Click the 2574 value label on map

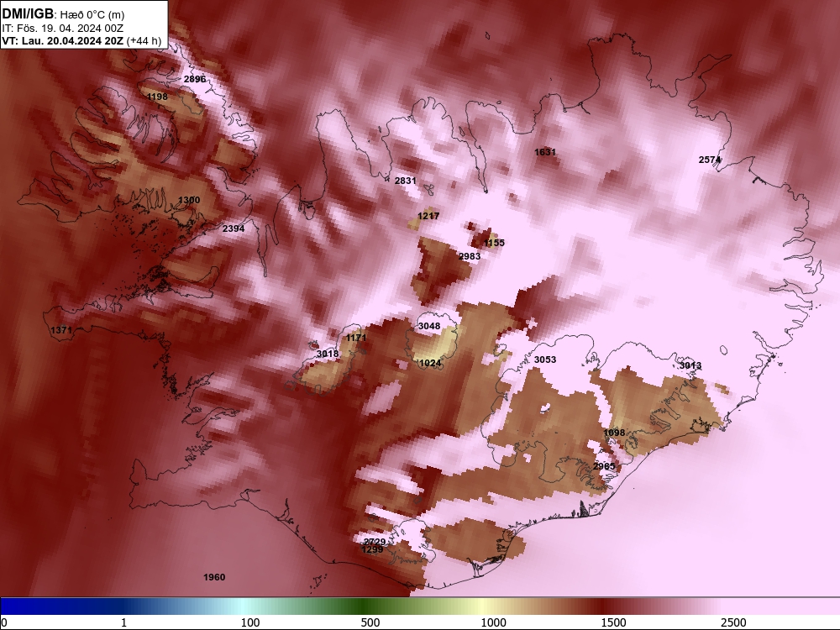709,160
